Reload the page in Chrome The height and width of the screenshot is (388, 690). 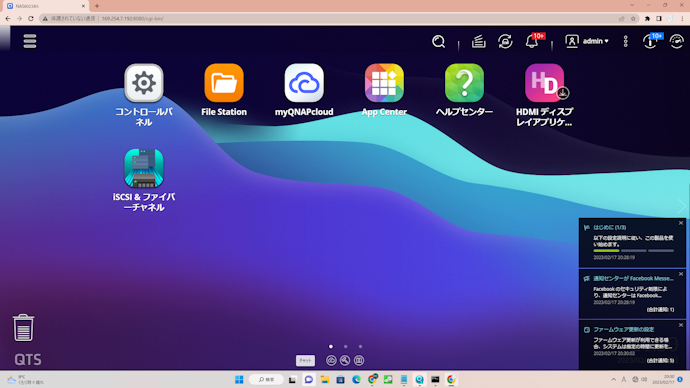[31, 18]
